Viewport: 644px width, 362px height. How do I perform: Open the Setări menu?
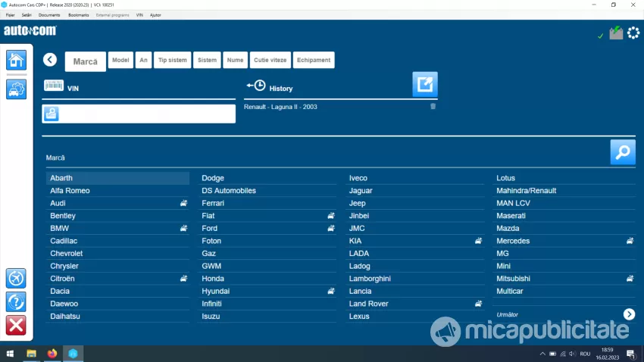(27, 15)
